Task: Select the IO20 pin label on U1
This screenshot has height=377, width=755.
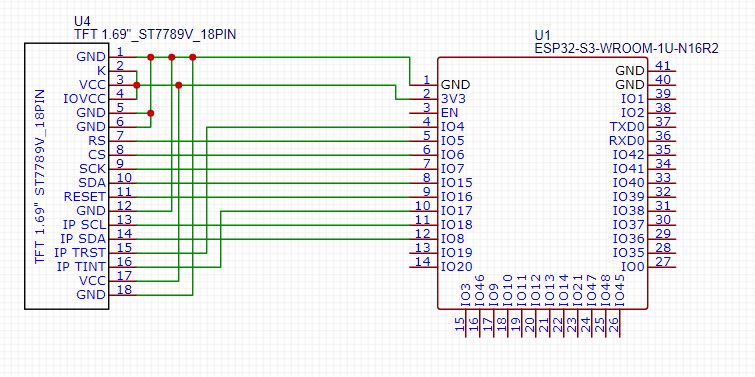Action: click(456, 266)
